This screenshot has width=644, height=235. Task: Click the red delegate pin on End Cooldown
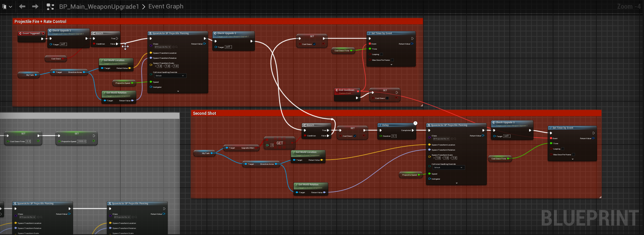(x=358, y=91)
